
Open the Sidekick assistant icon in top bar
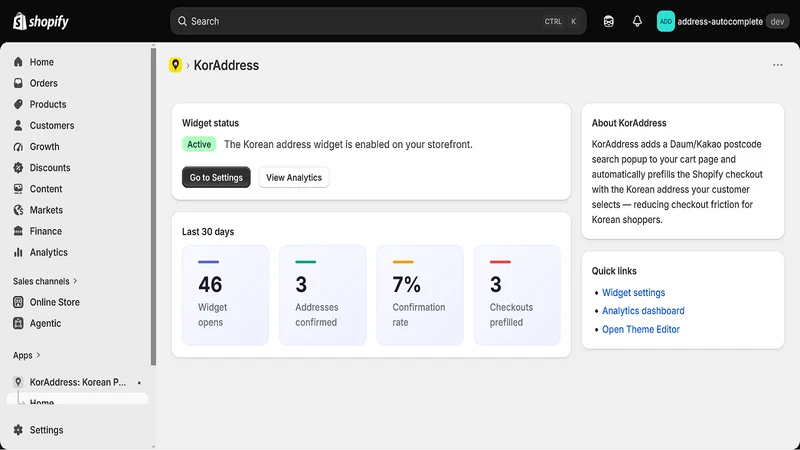(x=608, y=21)
